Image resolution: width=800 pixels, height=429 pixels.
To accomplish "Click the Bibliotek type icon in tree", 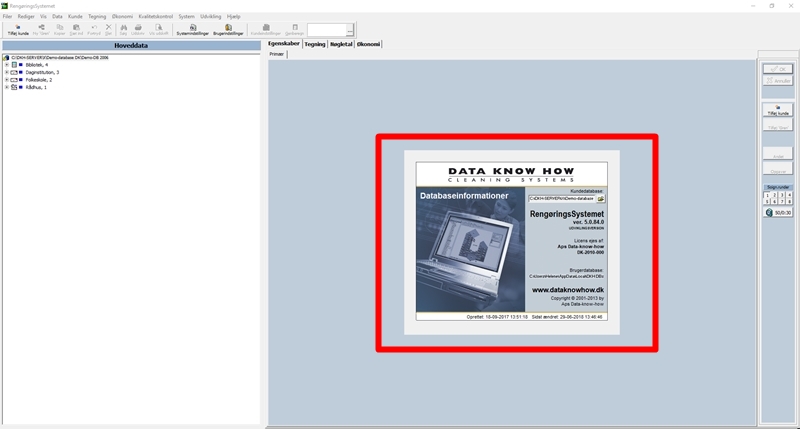I will click(14, 65).
